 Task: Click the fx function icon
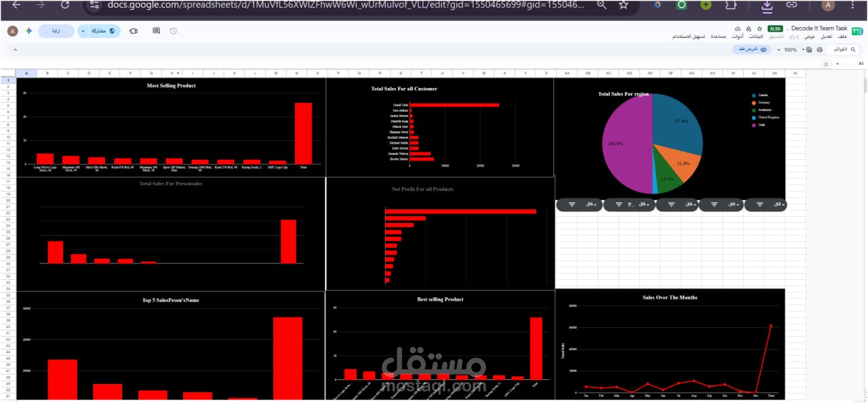click(x=825, y=64)
